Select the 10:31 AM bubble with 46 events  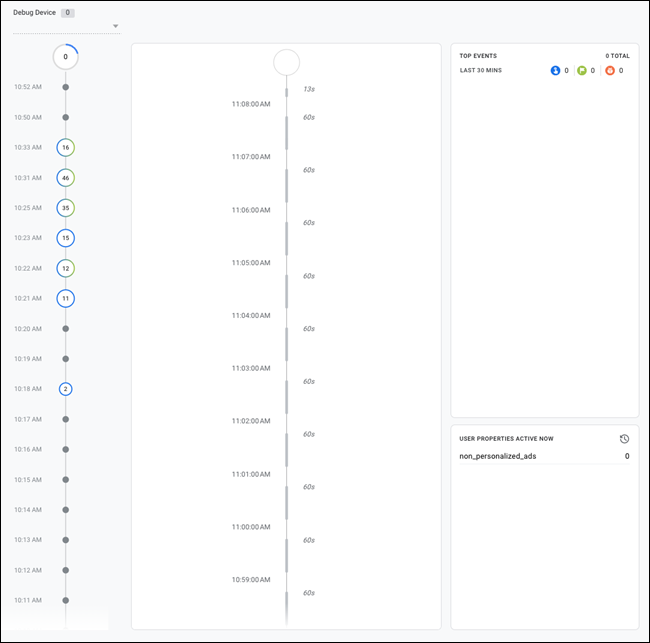(65, 178)
